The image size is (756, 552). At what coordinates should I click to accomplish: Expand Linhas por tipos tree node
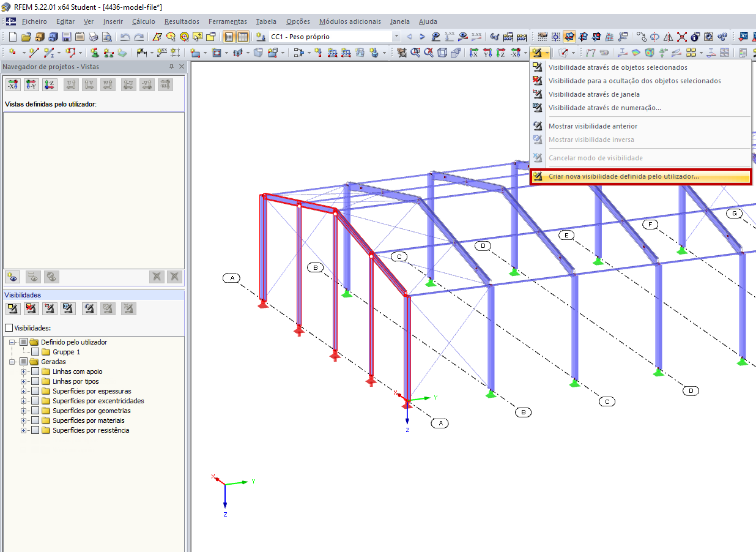click(24, 381)
